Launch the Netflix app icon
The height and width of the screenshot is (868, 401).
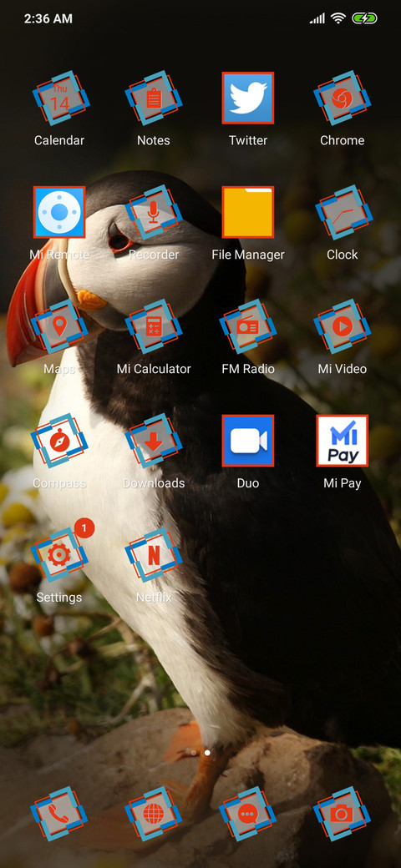[154, 555]
